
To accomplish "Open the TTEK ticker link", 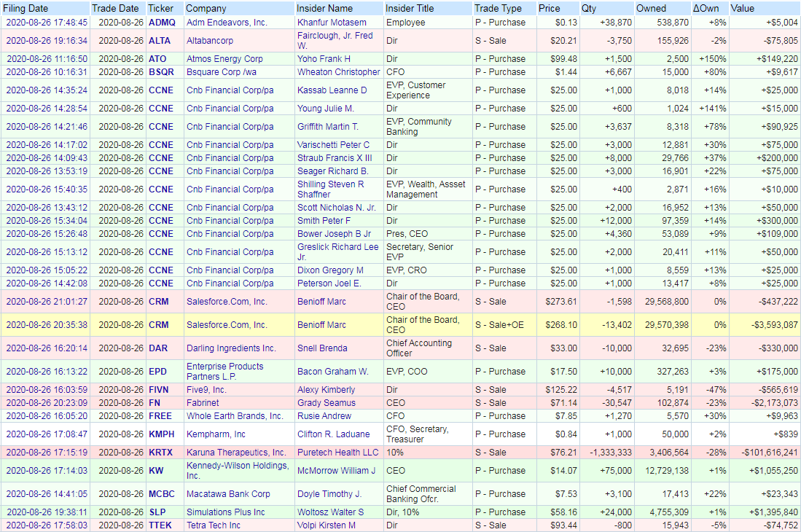I will [160, 525].
